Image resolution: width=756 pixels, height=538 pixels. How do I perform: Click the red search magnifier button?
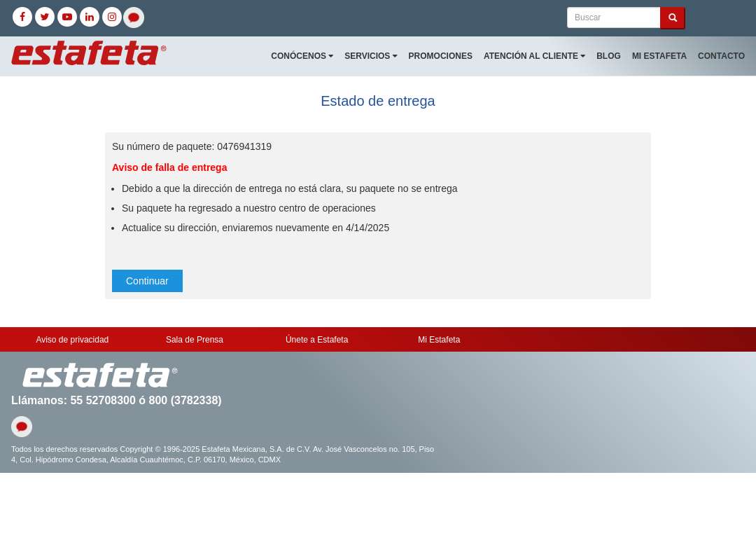coord(673,18)
